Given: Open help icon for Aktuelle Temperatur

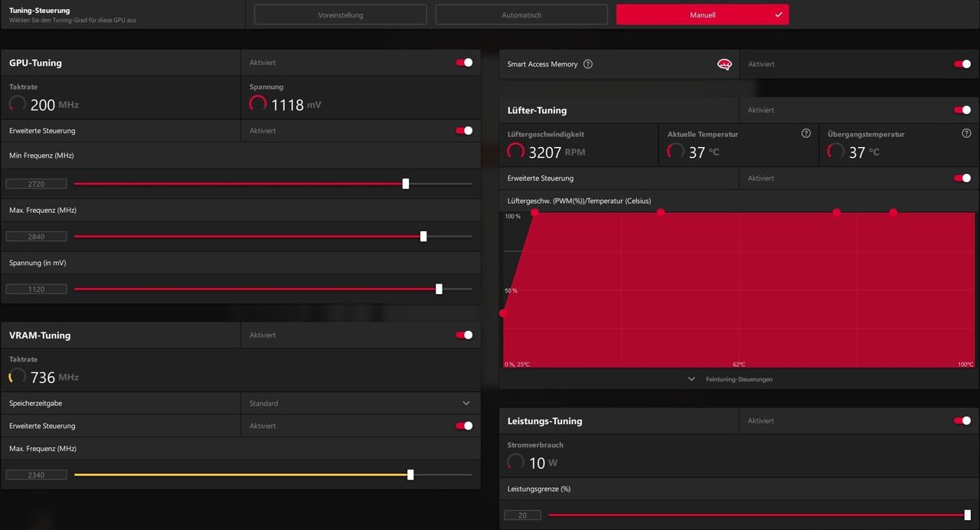Looking at the screenshot, I should point(805,133).
